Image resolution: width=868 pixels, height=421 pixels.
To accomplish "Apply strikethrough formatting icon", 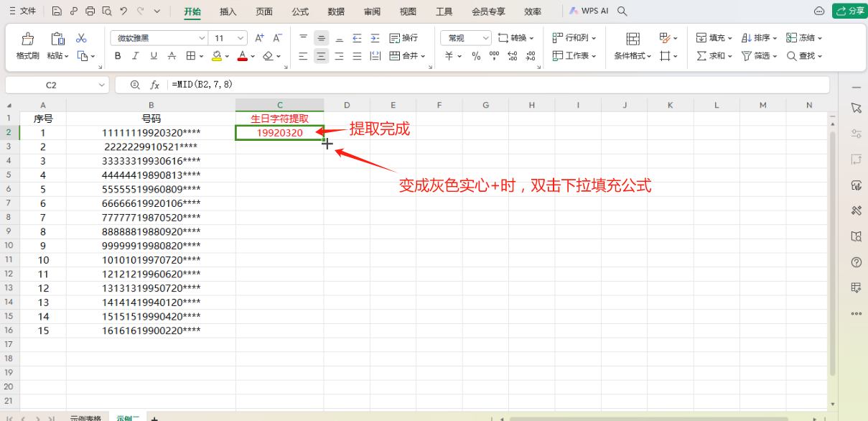I will tap(172, 56).
